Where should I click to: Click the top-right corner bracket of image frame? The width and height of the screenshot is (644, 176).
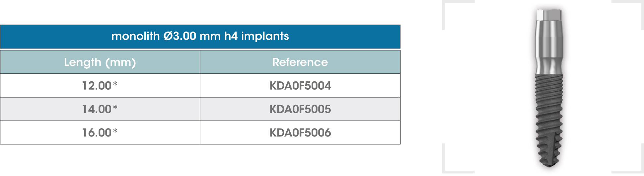628,15
